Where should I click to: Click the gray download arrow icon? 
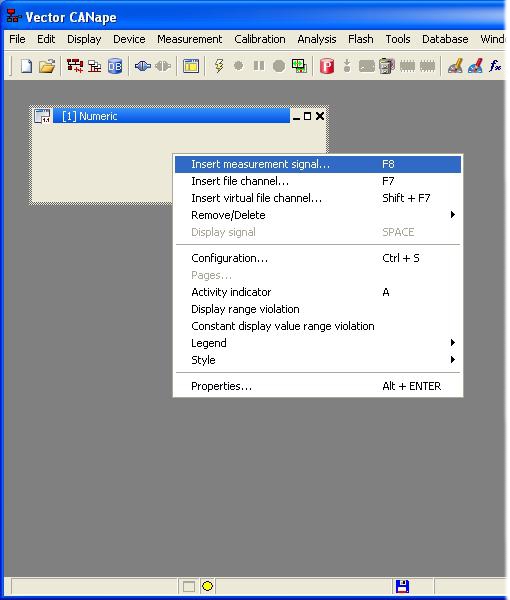point(347,66)
